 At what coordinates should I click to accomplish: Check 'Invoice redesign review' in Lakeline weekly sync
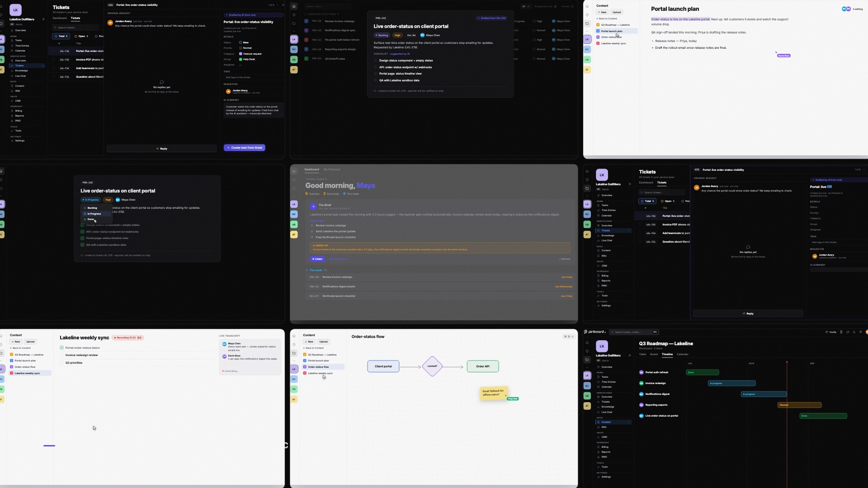(x=61, y=355)
